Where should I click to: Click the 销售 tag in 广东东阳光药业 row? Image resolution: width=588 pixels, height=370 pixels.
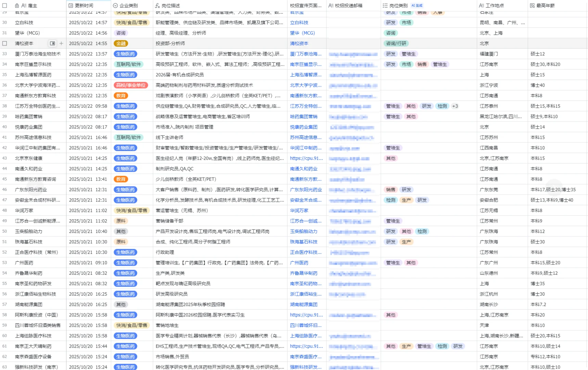[391, 189]
